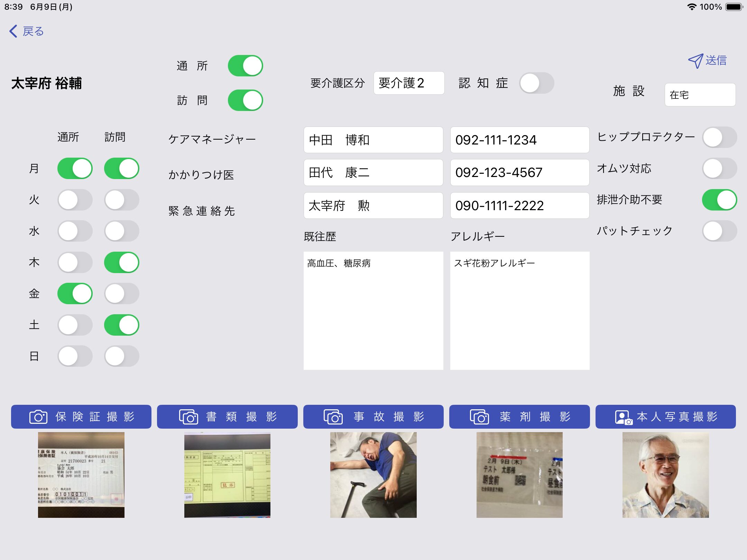This screenshot has width=747, height=560.
Task: Enable the ヒッププロテクター switch
Action: click(x=719, y=137)
